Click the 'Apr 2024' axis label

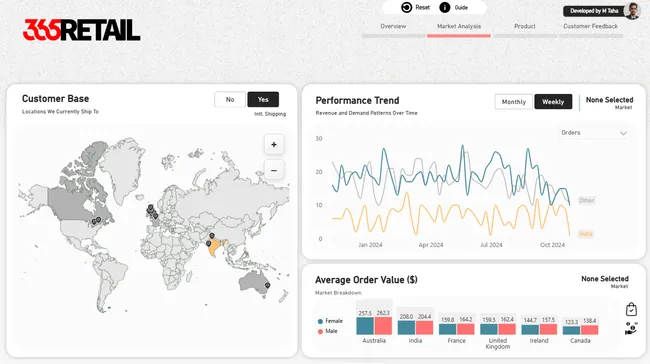[431, 245]
